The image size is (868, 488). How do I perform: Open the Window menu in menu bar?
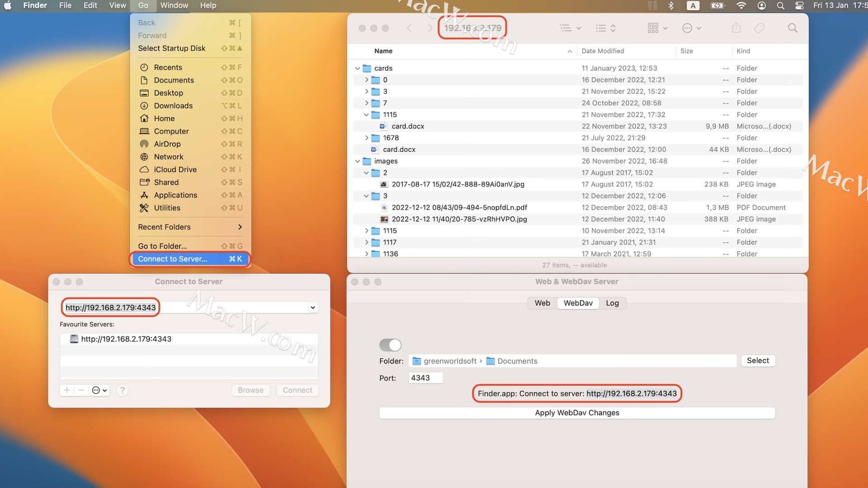(174, 5)
